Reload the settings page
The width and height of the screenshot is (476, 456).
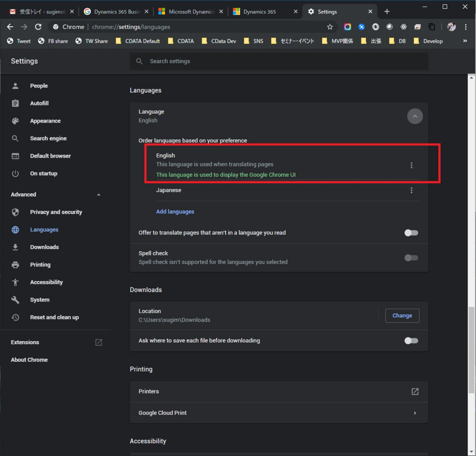click(x=38, y=27)
